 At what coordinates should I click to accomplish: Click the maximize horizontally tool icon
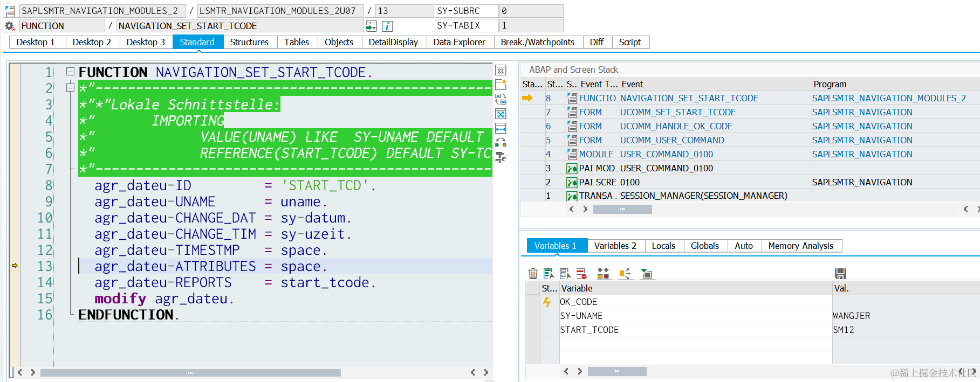tap(501, 128)
